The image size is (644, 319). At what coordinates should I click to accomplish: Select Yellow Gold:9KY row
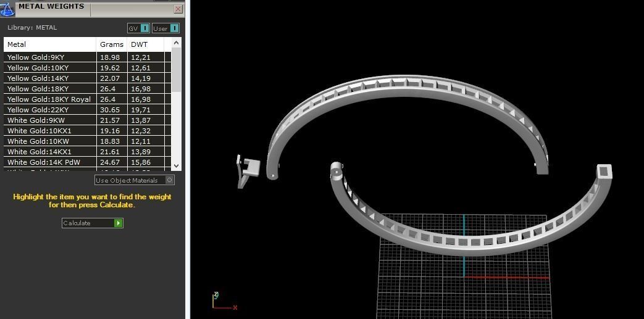[x=87, y=57]
